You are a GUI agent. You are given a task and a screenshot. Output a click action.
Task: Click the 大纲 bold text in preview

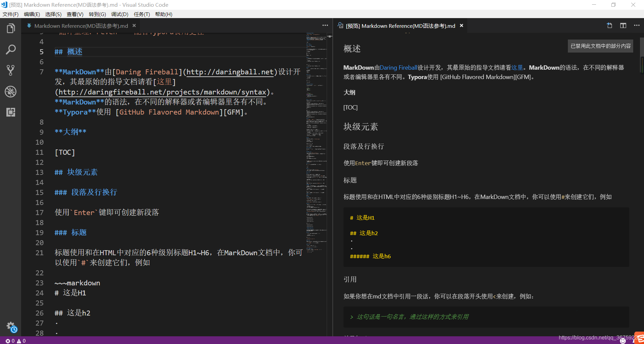click(349, 92)
